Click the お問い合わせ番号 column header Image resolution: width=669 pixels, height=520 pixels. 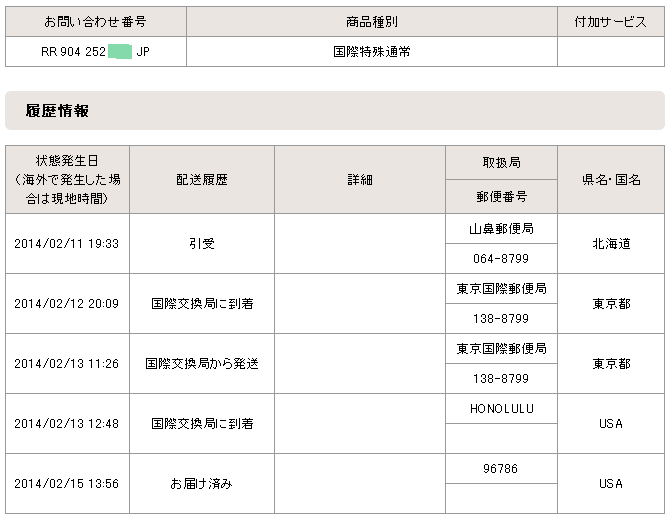[96, 21]
